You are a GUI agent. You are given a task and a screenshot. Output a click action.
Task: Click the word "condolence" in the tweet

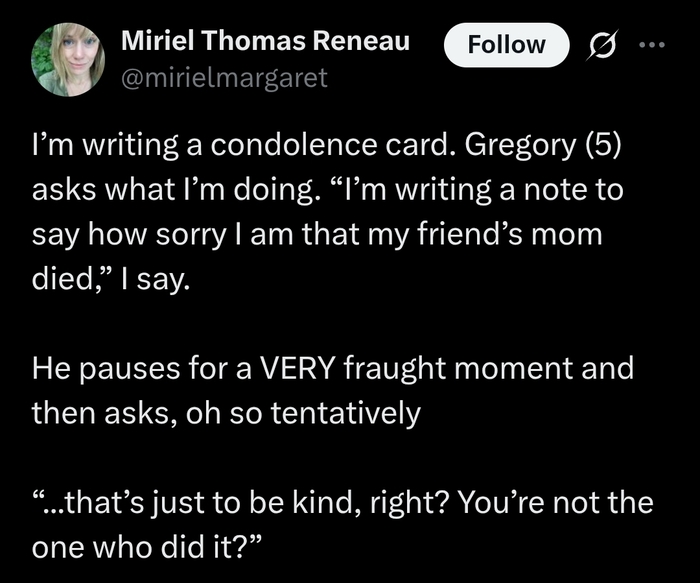point(294,145)
